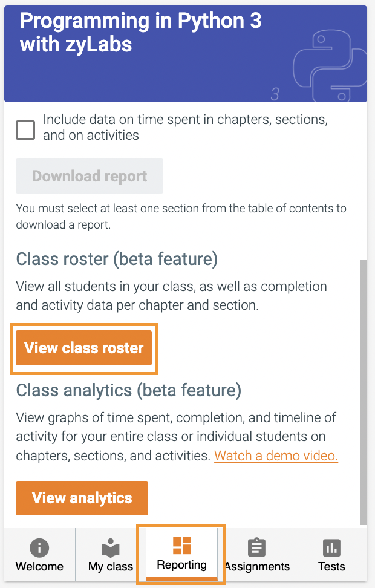Select the Reporting tab label
The width and height of the screenshot is (375, 588).
coord(181,565)
